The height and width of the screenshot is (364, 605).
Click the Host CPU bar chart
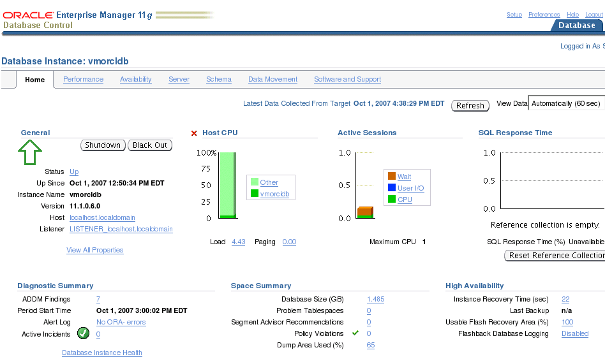coord(228,186)
